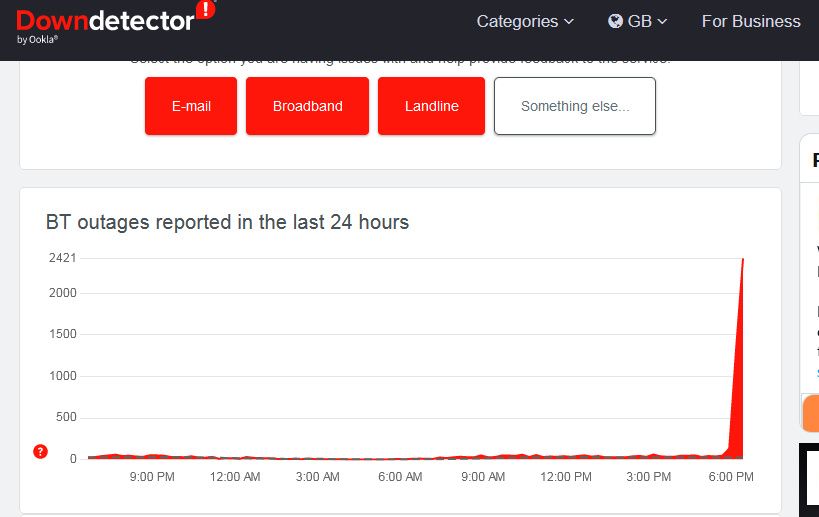The image size is (819, 517).
Task: Click the 6:00 PM time axis label
Action: 730,477
